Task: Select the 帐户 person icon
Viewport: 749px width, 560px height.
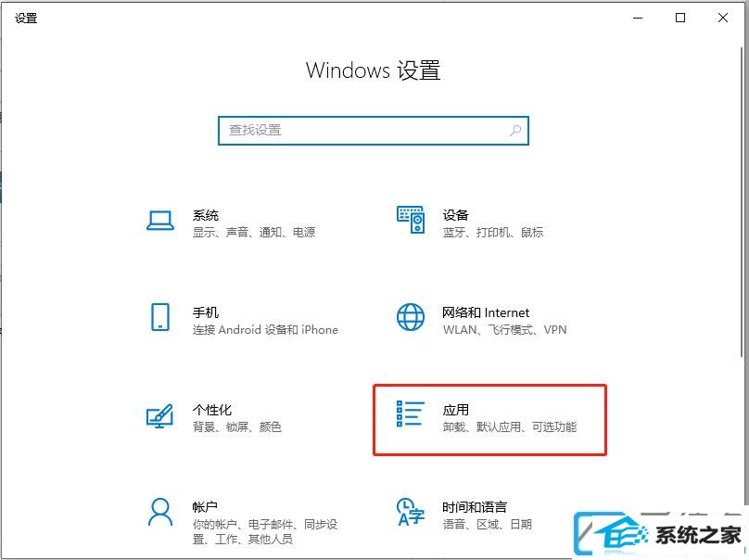Action: point(160,512)
